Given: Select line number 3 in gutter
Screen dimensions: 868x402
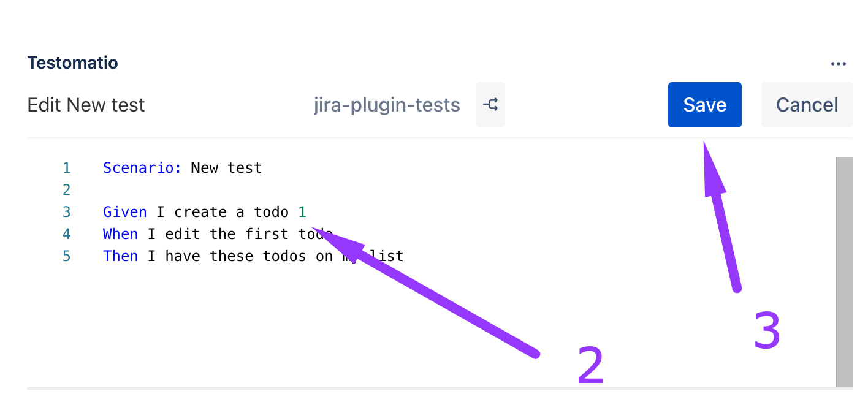Looking at the screenshot, I should 66,212.
